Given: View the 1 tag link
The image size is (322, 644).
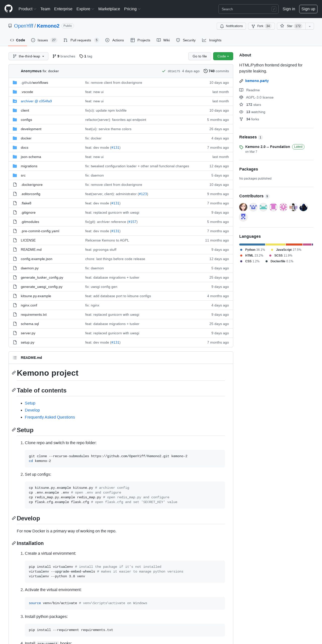Looking at the screenshot, I should click(x=86, y=56).
